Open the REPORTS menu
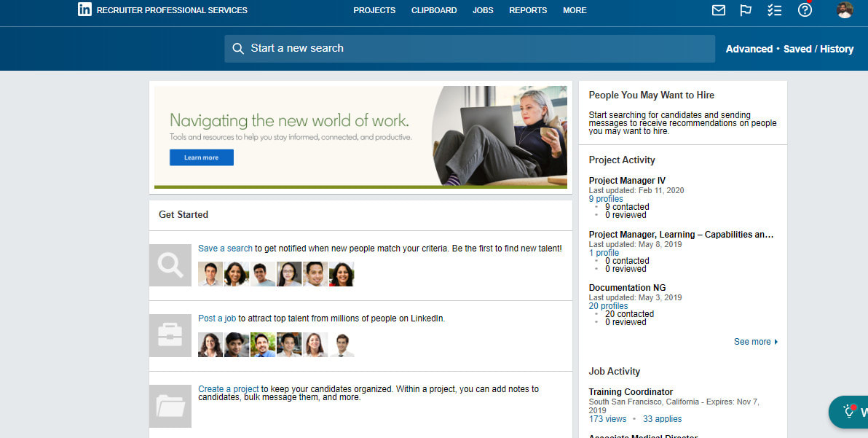This screenshot has height=438, width=868. click(x=528, y=10)
